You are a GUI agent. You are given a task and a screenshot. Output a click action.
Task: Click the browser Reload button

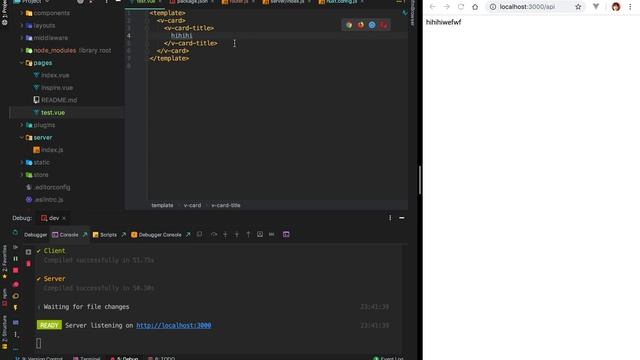tap(461, 7)
